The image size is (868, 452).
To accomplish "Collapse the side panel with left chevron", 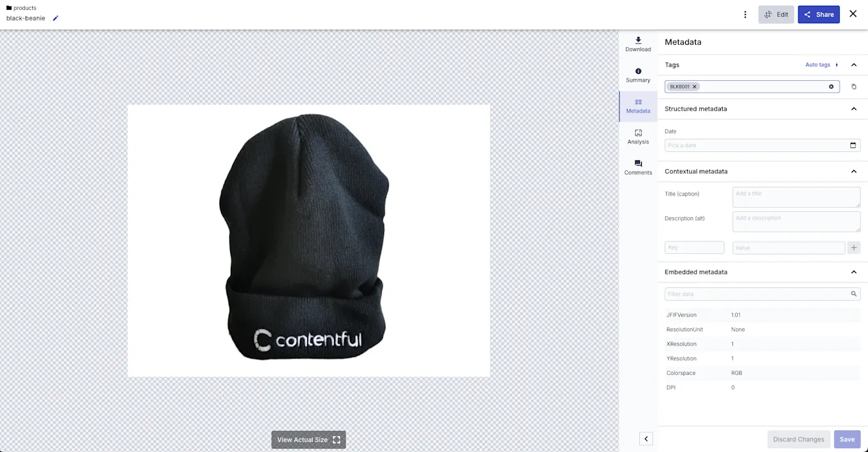I will click(646, 439).
